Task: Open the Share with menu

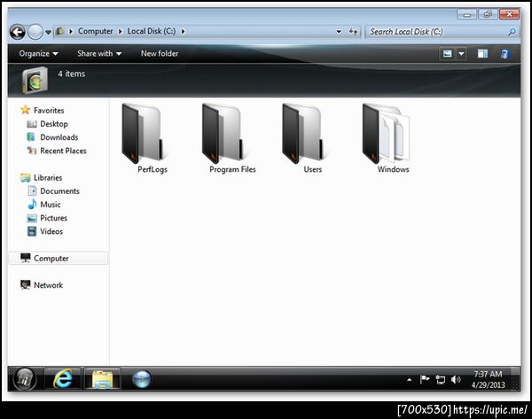Action: click(x=99, y=53)
